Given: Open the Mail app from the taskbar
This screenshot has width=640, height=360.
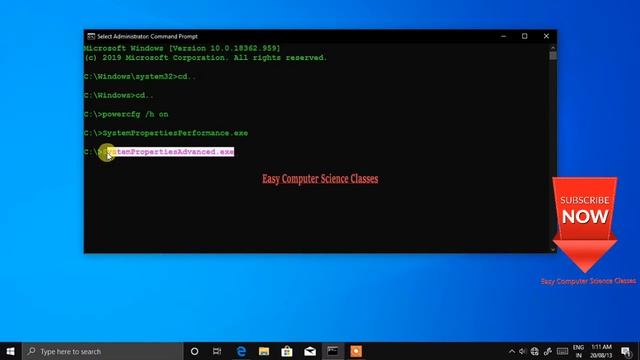Looking at the screenshot, I should [310, 351].
